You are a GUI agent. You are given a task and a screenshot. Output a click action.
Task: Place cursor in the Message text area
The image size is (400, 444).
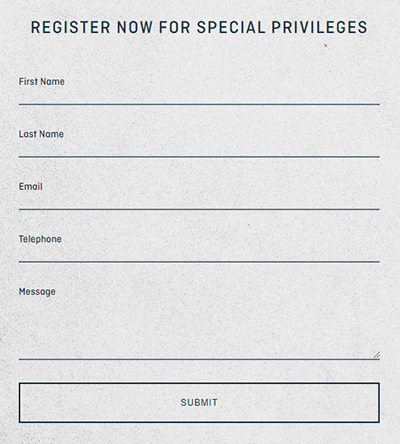(199, 329)
